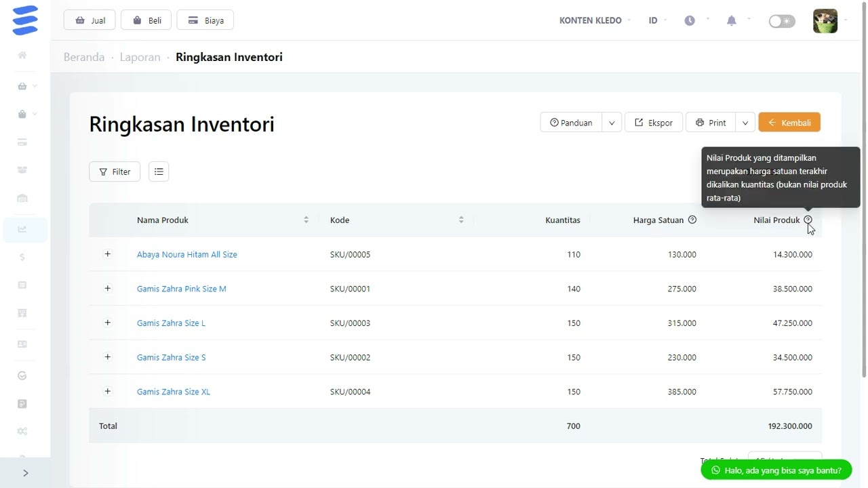Click the clock history icon
Viewport: 868px width, 488px height.
[x=690, y=21]
